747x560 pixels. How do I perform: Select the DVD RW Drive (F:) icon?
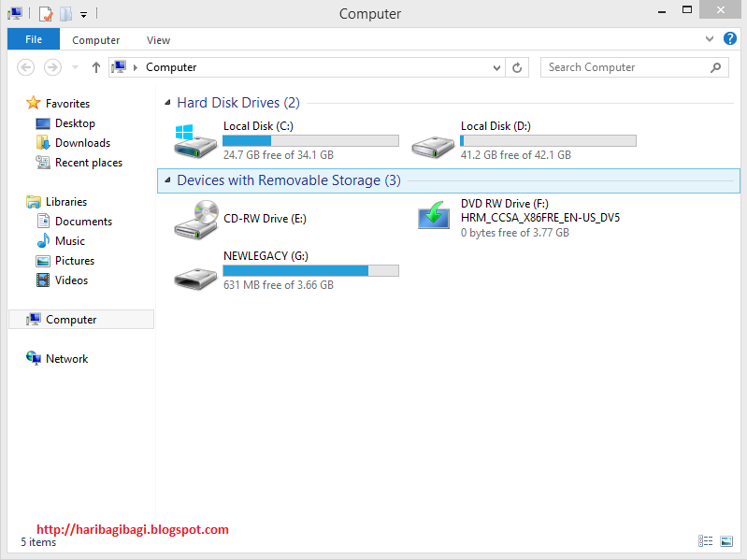pyautogui.click(x=434, y=215)
